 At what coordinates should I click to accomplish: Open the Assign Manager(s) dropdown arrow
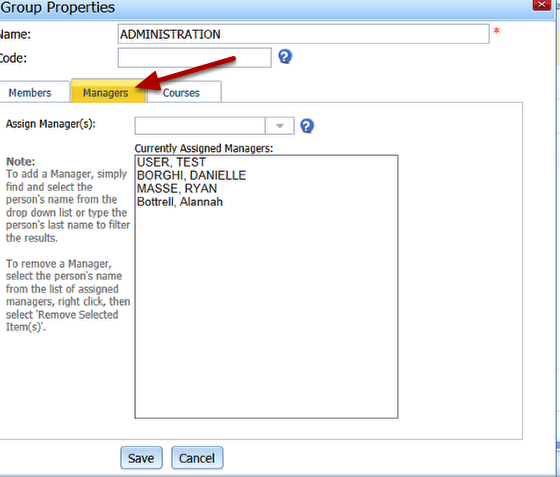coord(280,126)
